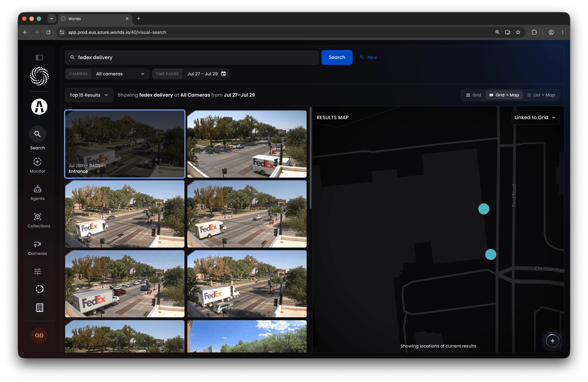Expand the tab search dropdown arrow
588x382 pixels.
(x=52, y=19)
